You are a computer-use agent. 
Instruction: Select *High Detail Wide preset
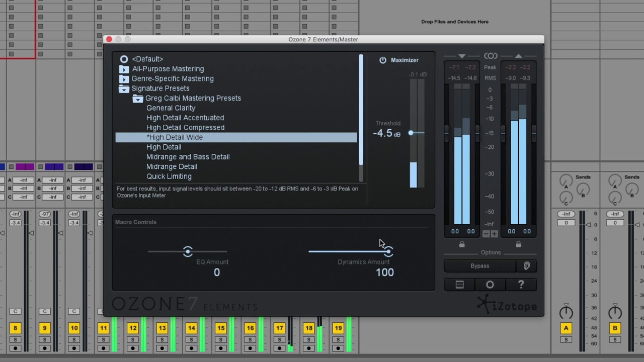pyautogui.click(x=236, y=137)
